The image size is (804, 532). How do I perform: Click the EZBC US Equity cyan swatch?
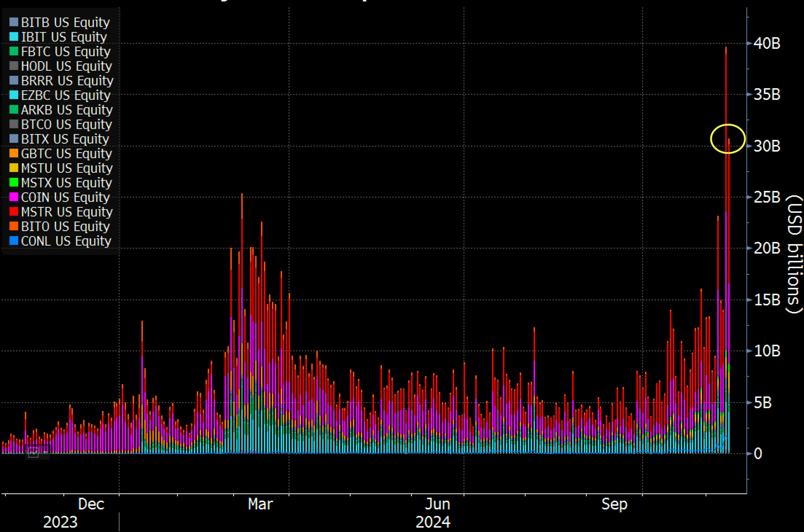click(x=14, y=95)
